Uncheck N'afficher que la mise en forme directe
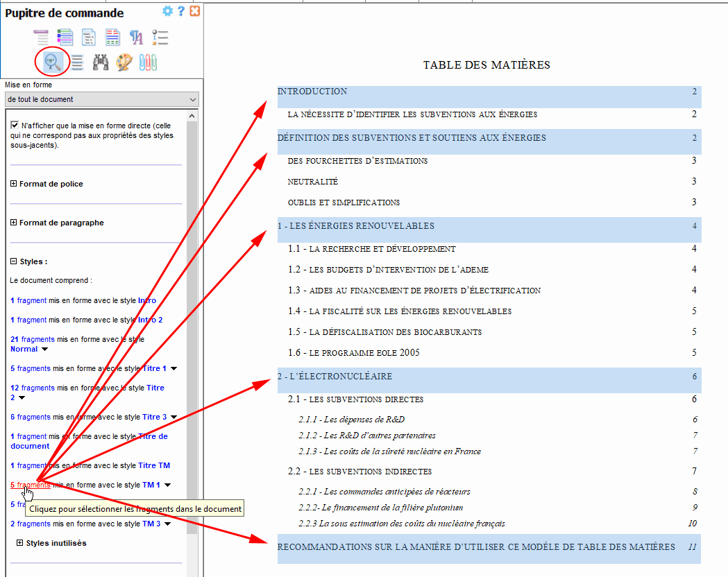This screenshot has height=577, width=728. pos(15,126)
